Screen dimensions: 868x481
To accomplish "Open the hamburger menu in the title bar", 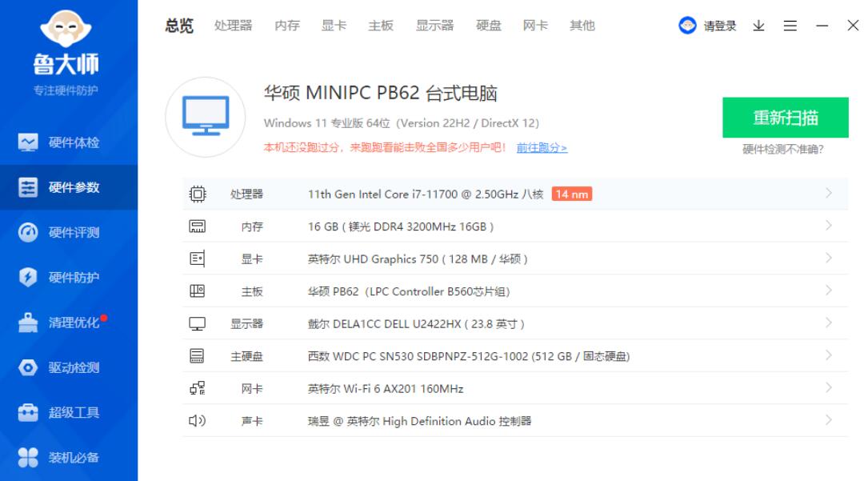I will point(790,25).
